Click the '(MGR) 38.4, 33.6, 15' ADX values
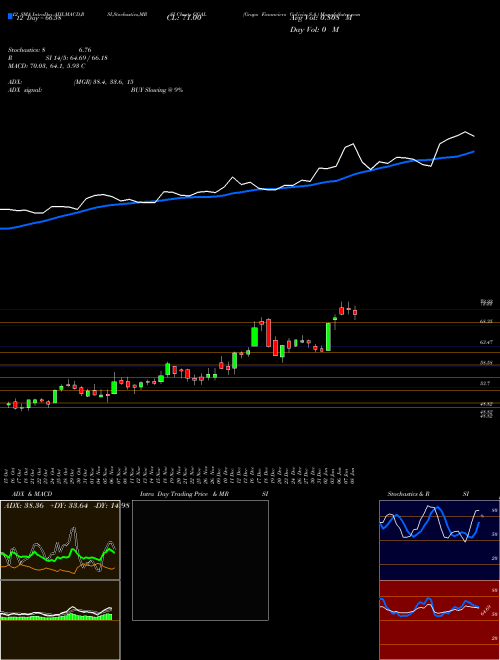The image size is (500, 660). tap(104, 82)
